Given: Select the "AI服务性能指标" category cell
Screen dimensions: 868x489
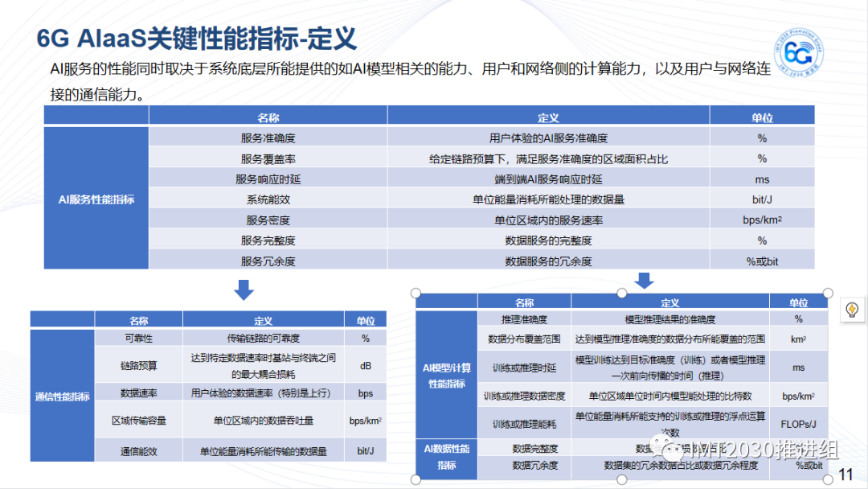Looking at the screenshot, I should point(96,199).
